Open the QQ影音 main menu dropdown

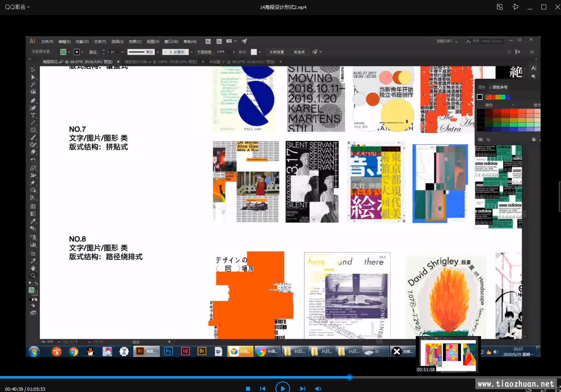pos(18,7)
